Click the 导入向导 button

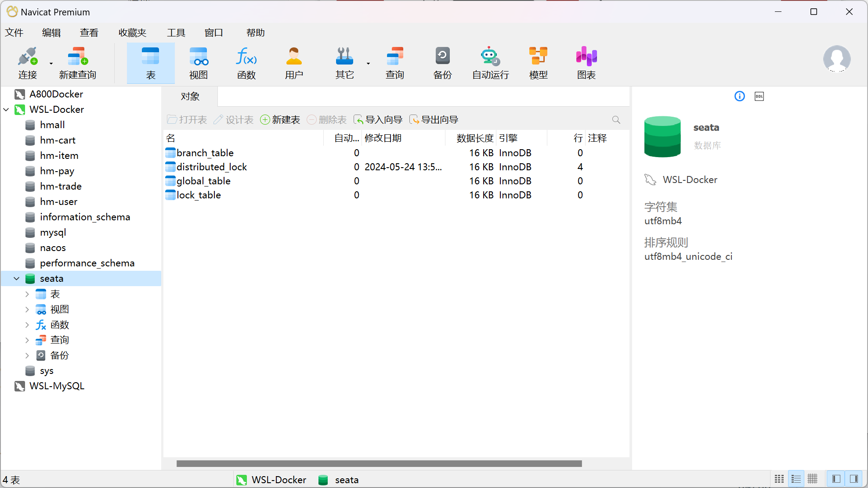[378, 120]
